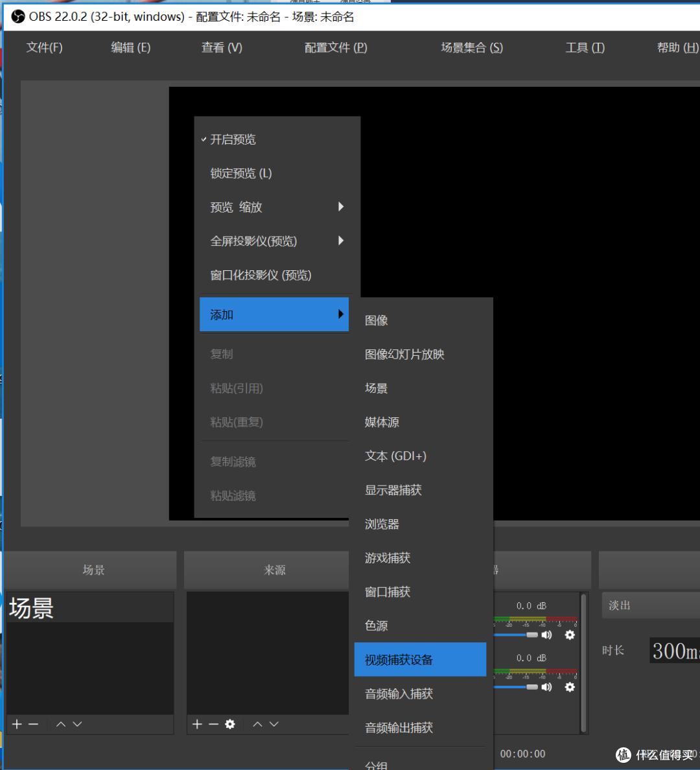Open the 文件(F) menu
Viewport: 700px width, 770px height.
(x=44, y=47)
